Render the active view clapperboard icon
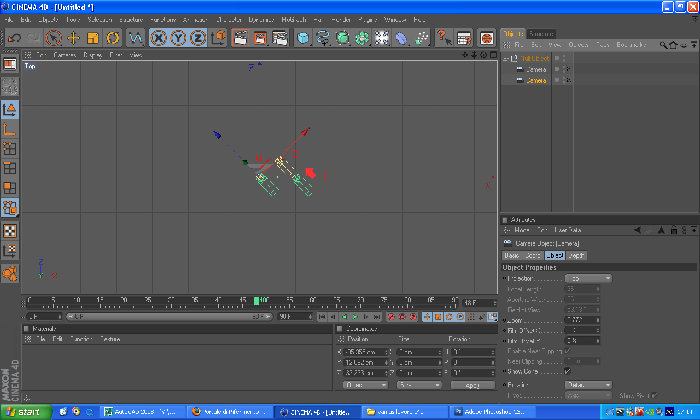Screen dimensions: 700x420 coord(241,38)
